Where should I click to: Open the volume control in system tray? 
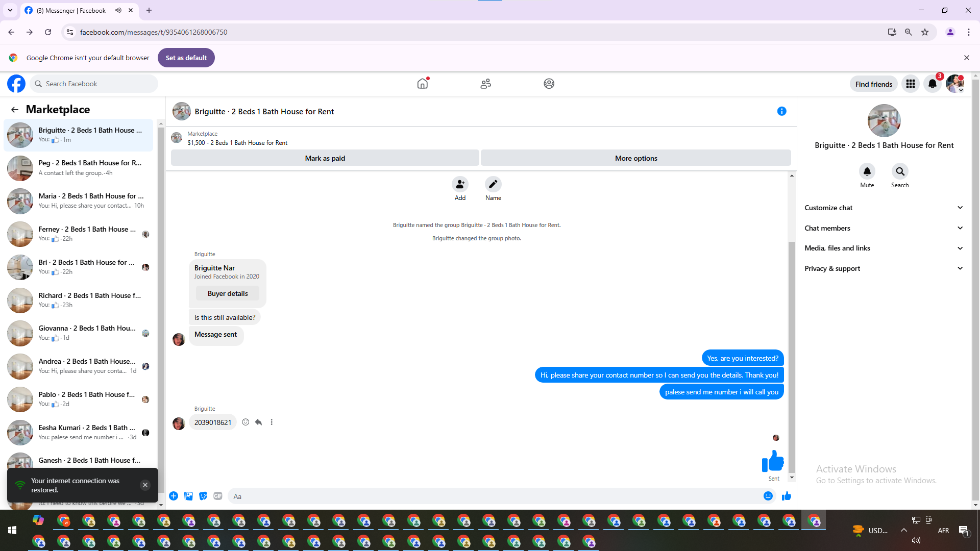(916, 540)
